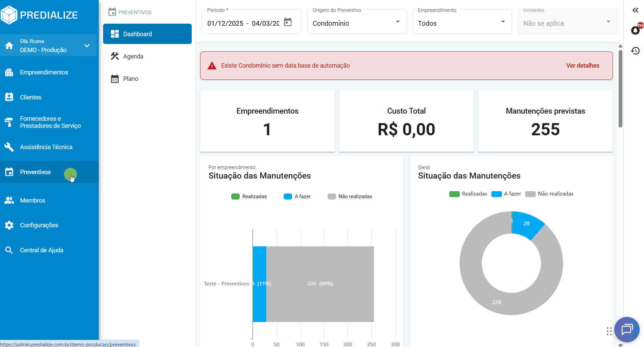Select the Preventivos sidebar icon

[9, 172]
